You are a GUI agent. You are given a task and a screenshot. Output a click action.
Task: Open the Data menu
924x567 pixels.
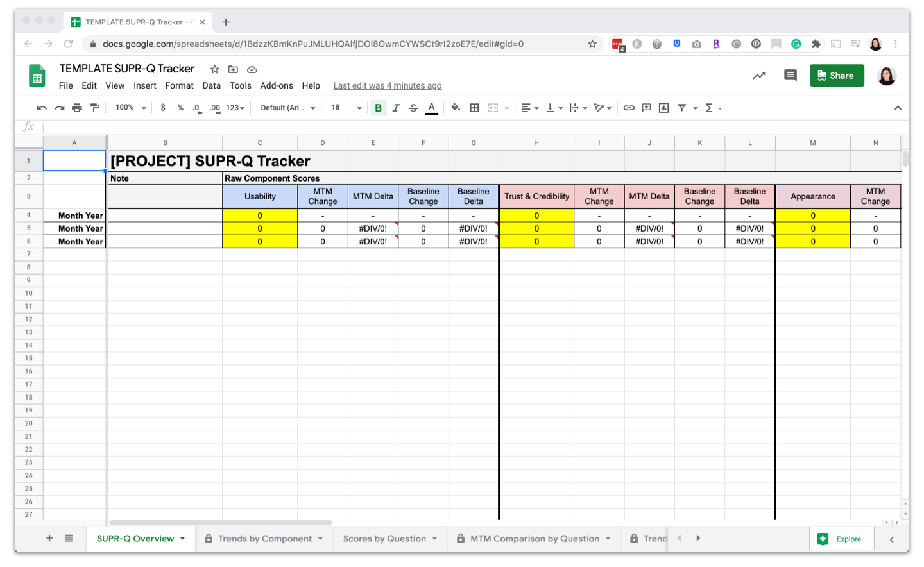tap(211, 85)
